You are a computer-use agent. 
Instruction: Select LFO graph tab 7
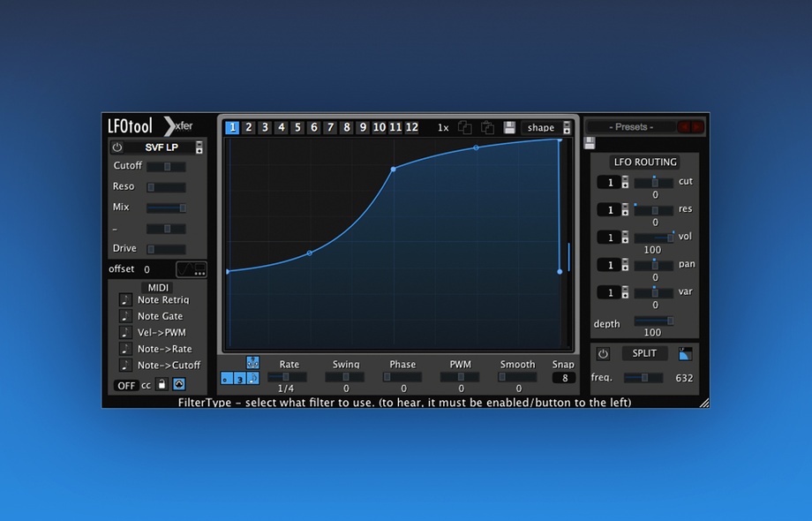pos(330,127)
